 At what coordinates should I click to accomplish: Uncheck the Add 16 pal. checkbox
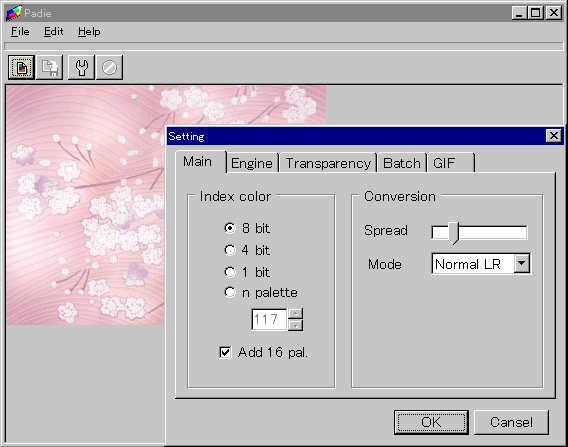pos(225,352)
